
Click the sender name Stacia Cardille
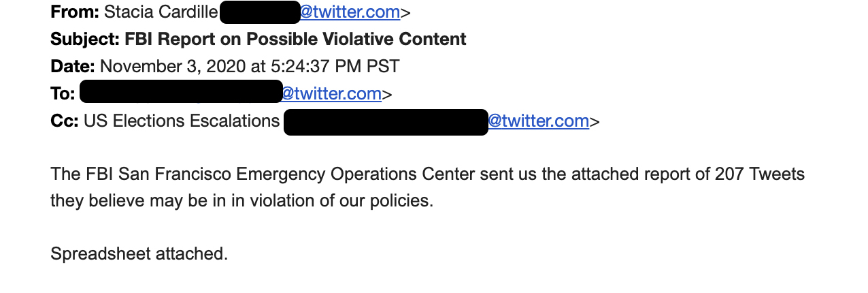[161, 12]
